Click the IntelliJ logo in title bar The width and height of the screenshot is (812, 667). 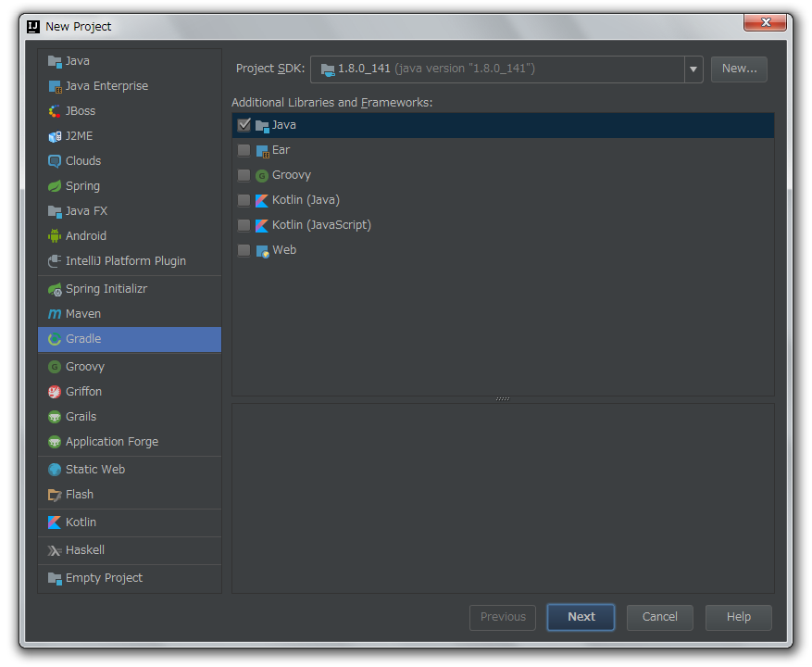[x=33, y=27]
